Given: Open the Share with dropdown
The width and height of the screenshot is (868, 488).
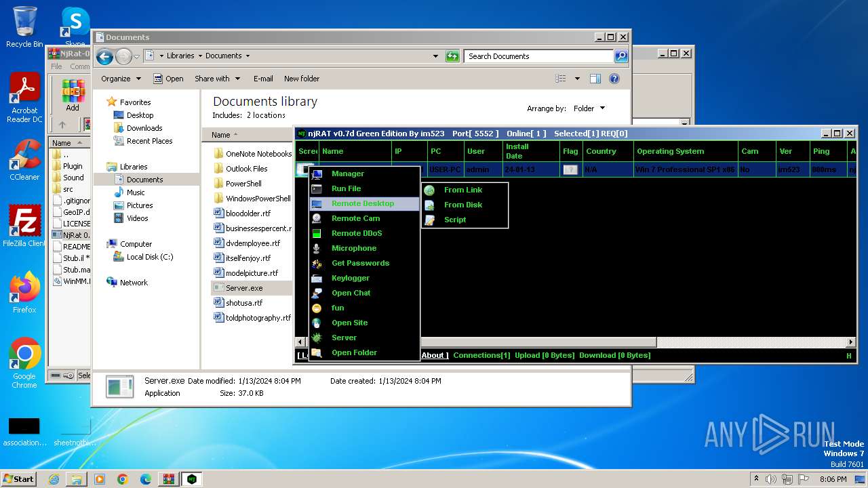Looking at the screenshot, I should [217, 79].
